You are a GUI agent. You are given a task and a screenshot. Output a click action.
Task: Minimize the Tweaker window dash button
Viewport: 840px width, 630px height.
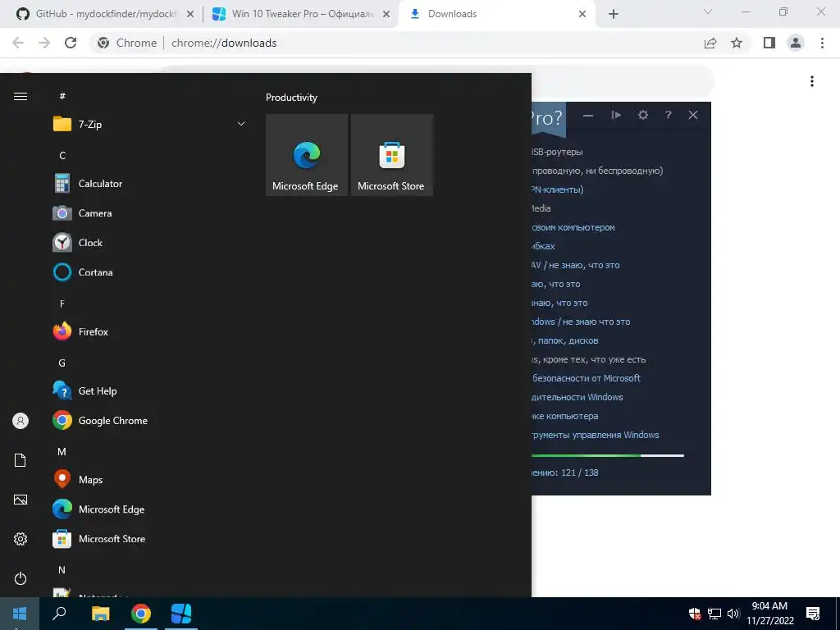coord(587,115)
